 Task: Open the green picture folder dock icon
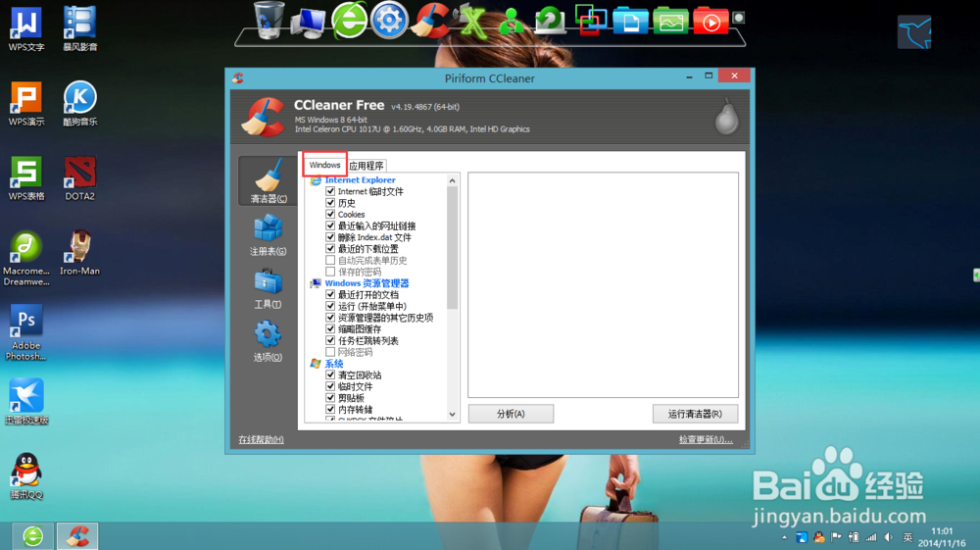coord(670,22)
